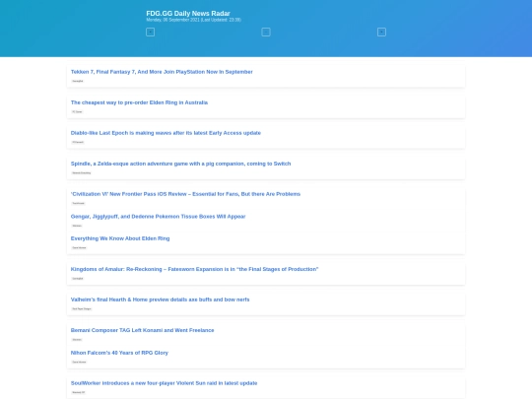Open the Gengar, Jigglypuff Pokemon Tissue Boxes article
The width and height of the screenshot is (532, 399).
pos(158,217)
